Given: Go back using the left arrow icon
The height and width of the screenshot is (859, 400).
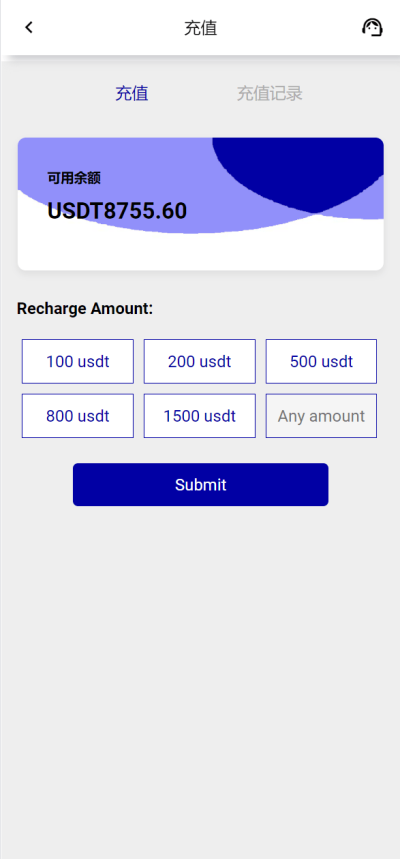Looking at the screenshot, I should (x=29, y=27).
